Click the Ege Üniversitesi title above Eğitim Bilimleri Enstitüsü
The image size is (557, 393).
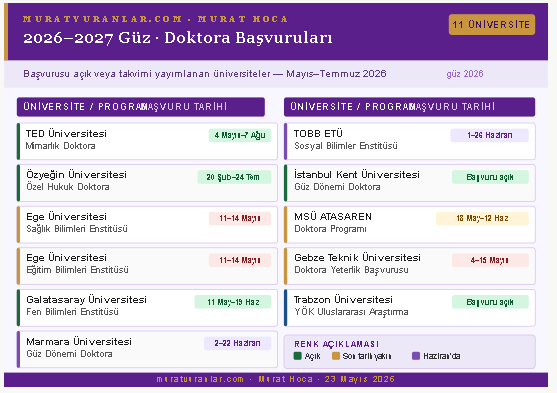66,257
